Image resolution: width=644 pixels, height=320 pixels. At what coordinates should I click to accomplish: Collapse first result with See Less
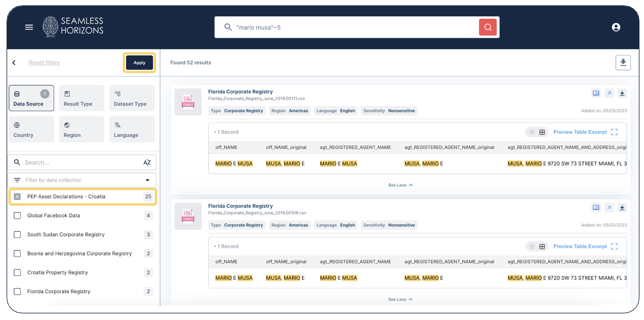[x=400, y=185]
